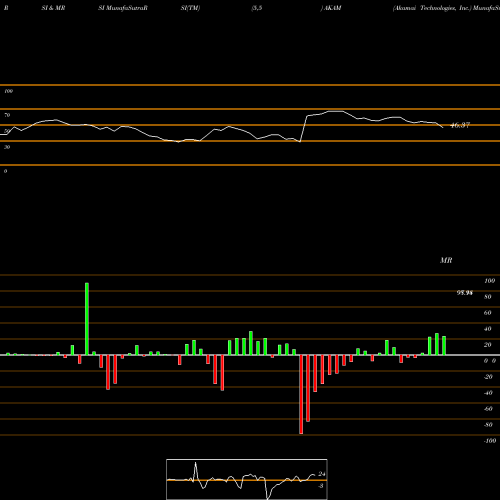Select the tallest green bar in the MR histogram
The height and width of the screenshot is (500, 500).
pyautogui.click(x=87, y=319)
